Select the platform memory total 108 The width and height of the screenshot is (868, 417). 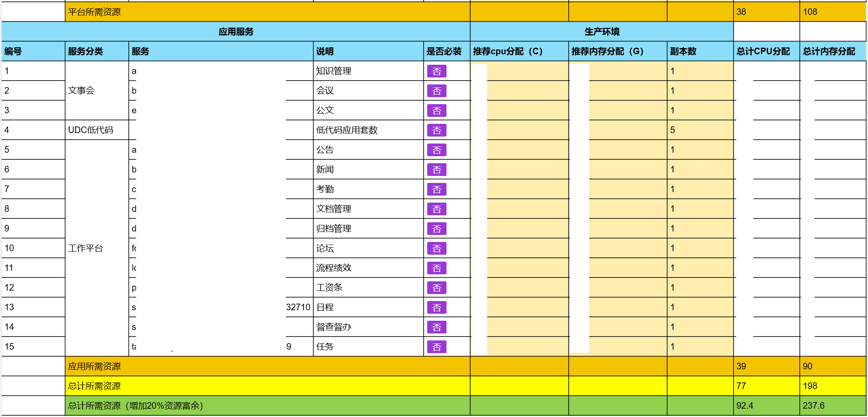click(833, 12)
